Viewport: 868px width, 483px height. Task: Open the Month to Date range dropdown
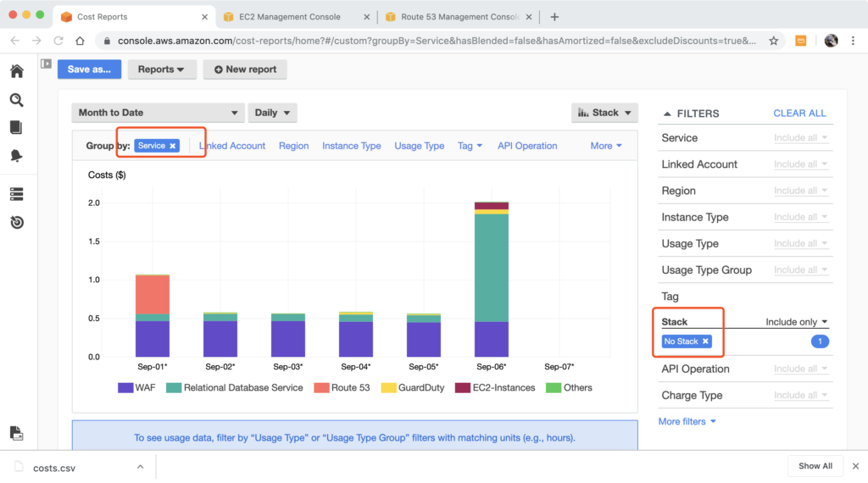pos(158,113)
